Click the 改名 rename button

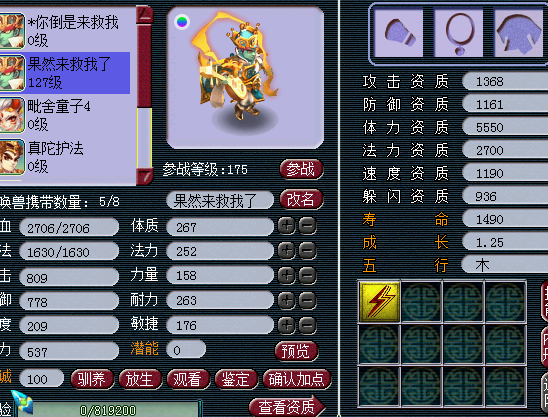click(x=301, y=200)
